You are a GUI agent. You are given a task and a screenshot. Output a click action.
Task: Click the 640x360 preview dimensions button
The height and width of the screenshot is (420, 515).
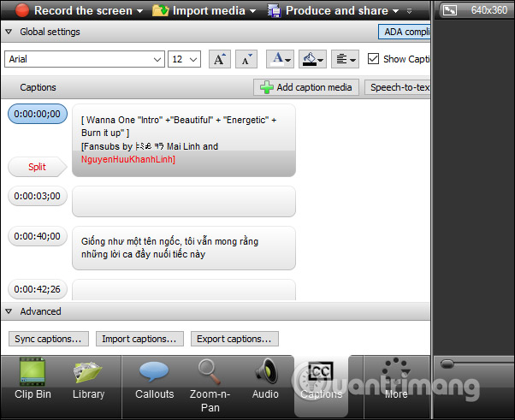tap(476, 10)
